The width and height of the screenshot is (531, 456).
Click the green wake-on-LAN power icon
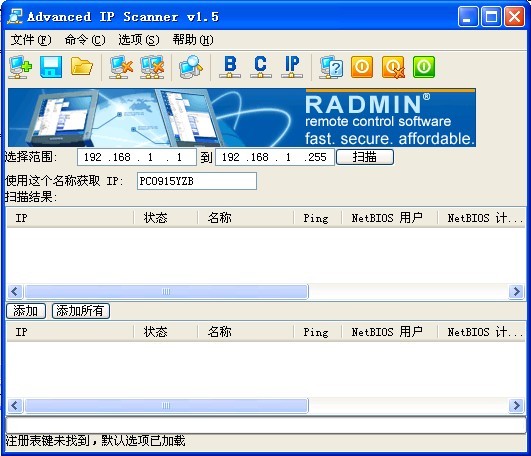click(424, 67)
